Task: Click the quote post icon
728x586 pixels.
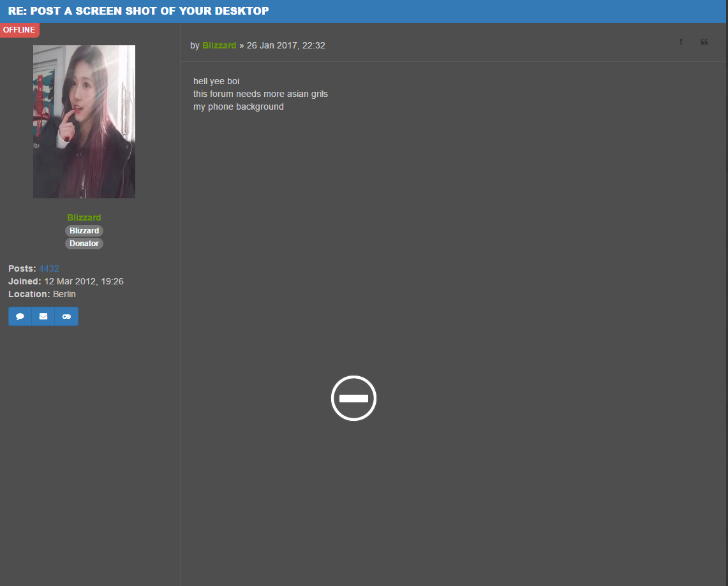Action: 704,41
